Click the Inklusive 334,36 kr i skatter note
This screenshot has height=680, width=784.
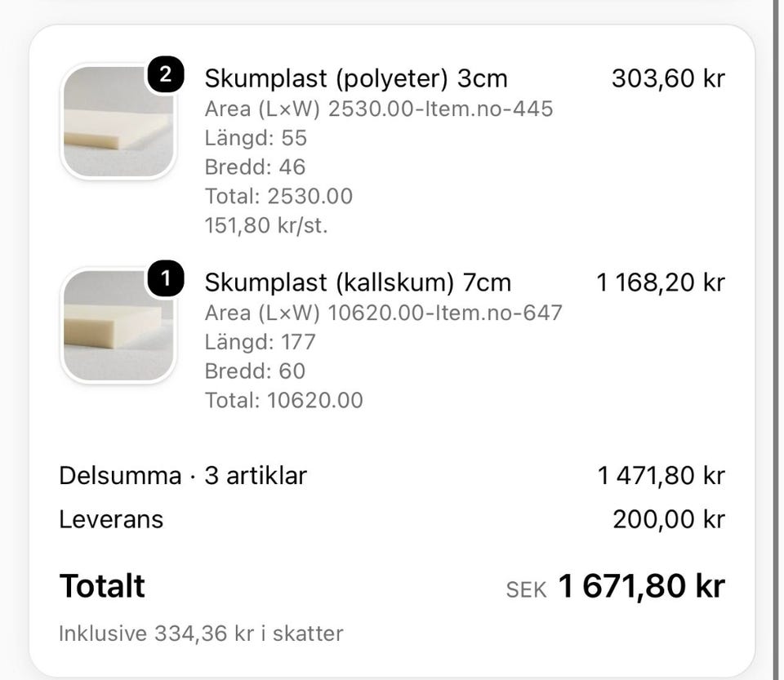coord(201,634)
